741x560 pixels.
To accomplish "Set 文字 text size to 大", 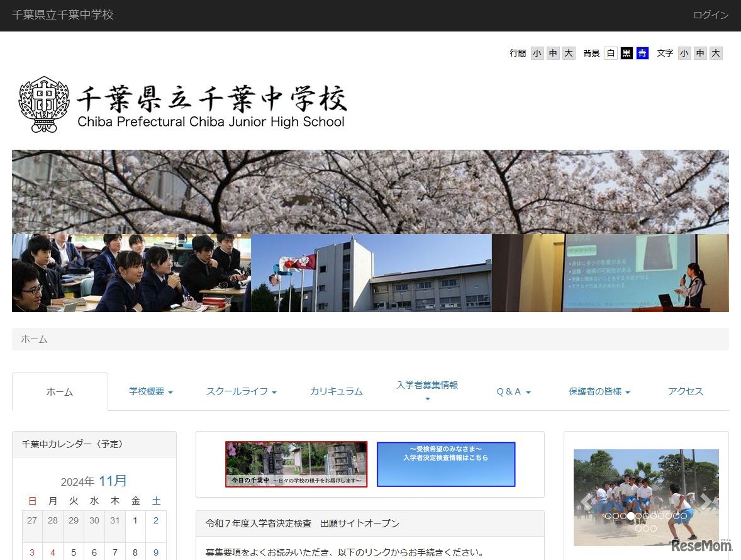I will click(715, 53).
